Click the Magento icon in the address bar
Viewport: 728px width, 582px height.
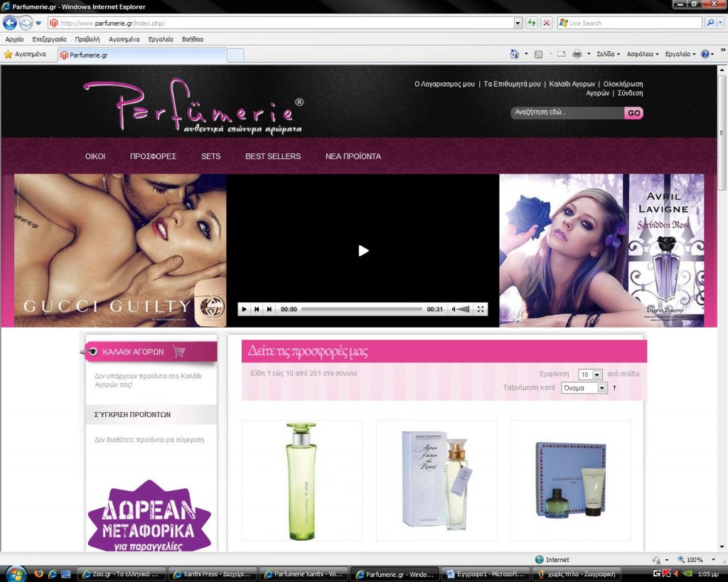[x=54, y=23]
